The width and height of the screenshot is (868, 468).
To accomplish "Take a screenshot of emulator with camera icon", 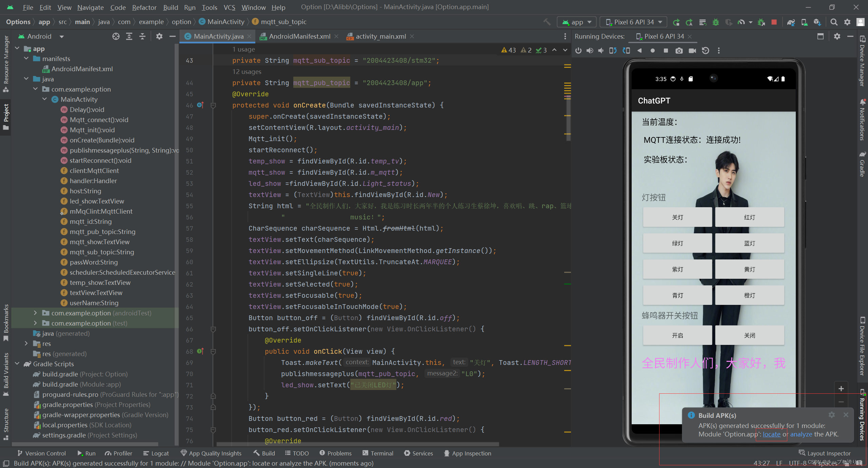I will (x=679, y=50).
